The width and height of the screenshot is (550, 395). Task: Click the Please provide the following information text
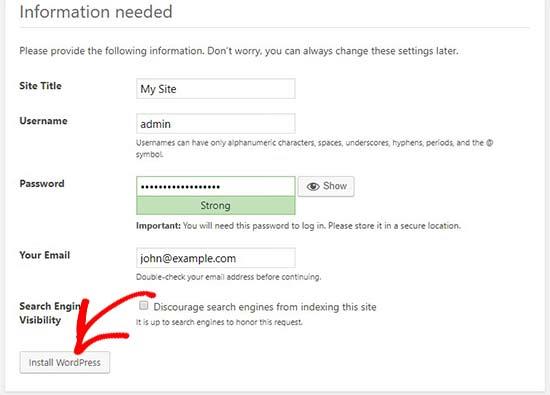click(239, 51)
